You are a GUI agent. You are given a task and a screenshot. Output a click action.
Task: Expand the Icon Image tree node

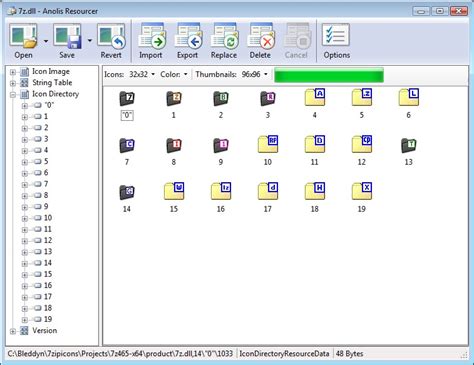pos(13,72)
